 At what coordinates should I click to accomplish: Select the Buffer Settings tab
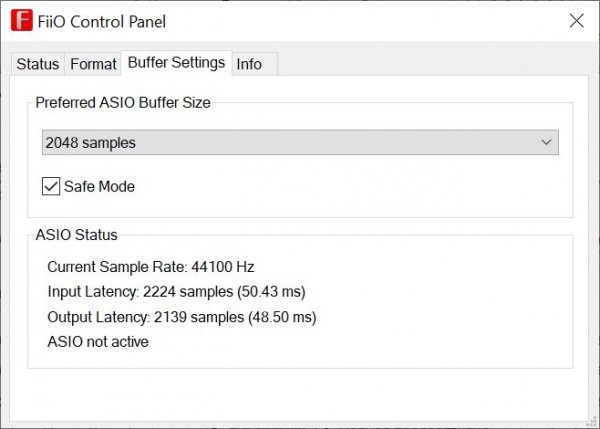(176, 63)
